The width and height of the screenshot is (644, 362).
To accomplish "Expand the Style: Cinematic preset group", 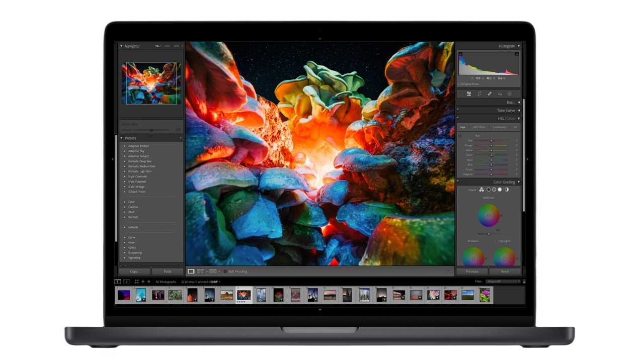I will 125,176.
